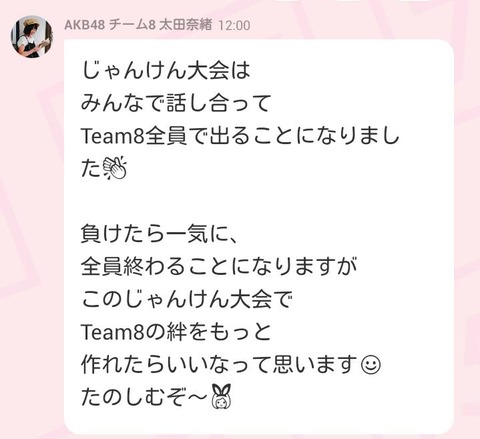Open sender's round profile avatar
Viewport: 480px width, 439px height.
point(32,37)
